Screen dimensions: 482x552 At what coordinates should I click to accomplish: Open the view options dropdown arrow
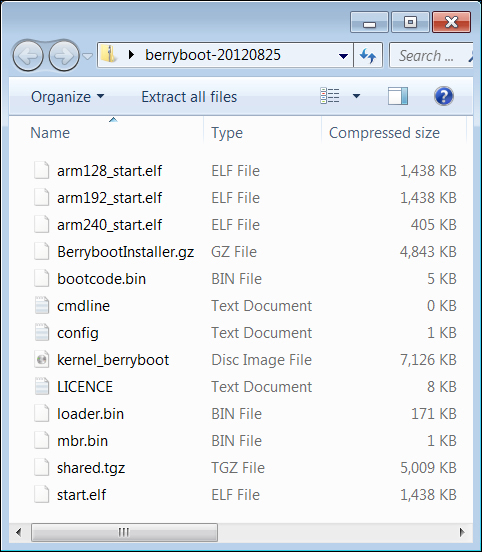coord(356,96)
